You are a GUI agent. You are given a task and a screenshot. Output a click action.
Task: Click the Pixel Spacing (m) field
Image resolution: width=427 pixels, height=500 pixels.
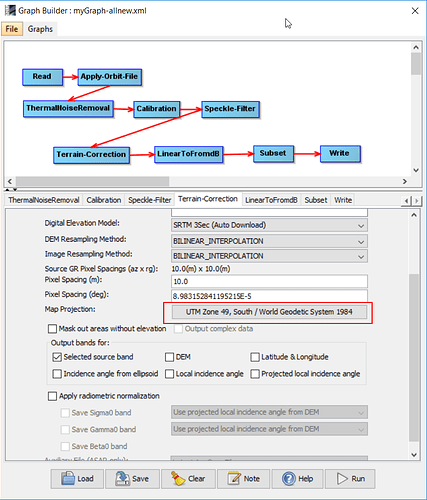pos(269,281)
